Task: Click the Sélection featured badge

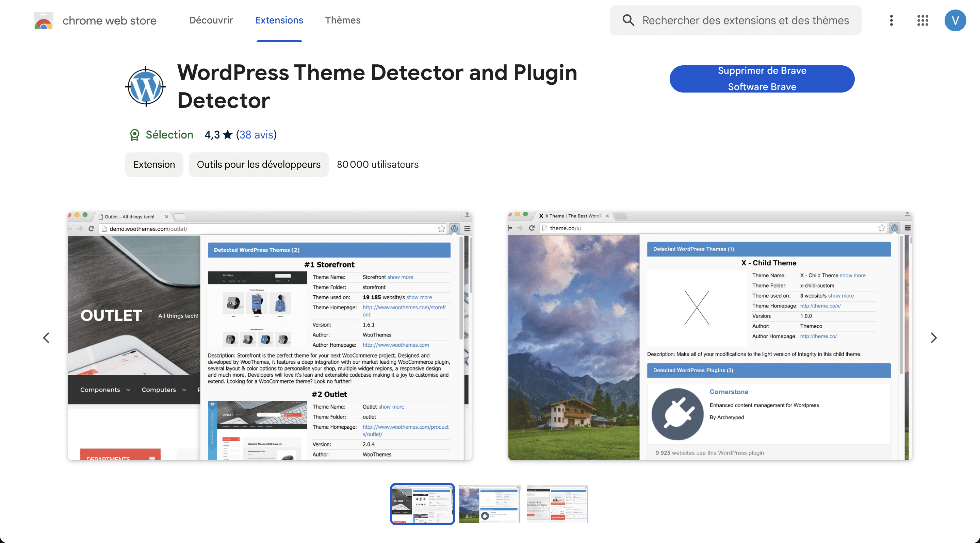Action: coord(161,135)
